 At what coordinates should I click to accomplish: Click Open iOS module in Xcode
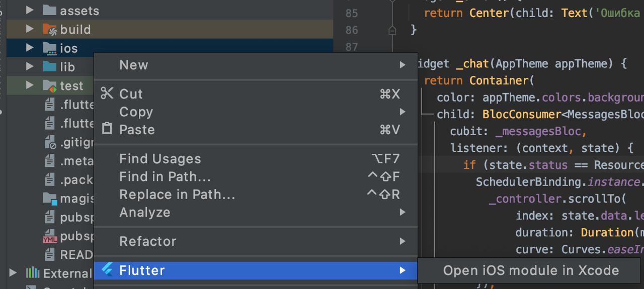[x=531, y=270]
